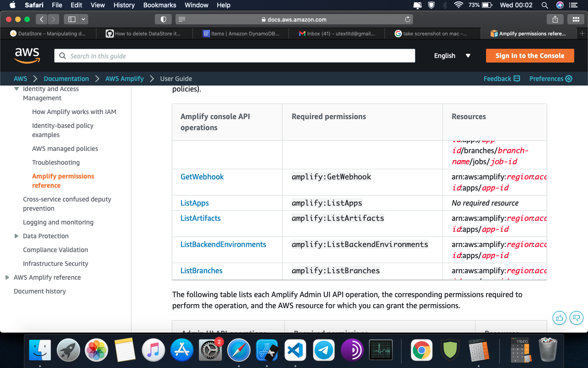This screenshot has width=588, height=368.
Task: Expand the AWS Amplify reference section
Action: (x=7, y=277)
